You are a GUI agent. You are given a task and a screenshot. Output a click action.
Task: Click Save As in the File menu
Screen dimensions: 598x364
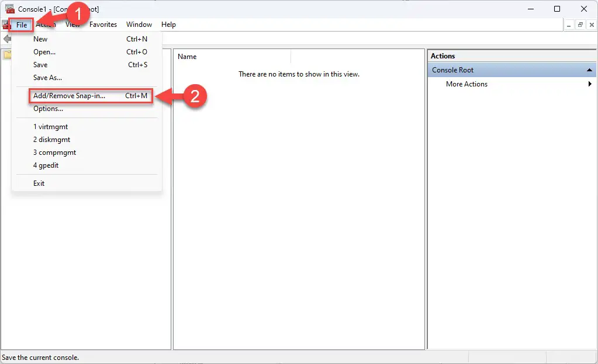(x=47, y=78)
